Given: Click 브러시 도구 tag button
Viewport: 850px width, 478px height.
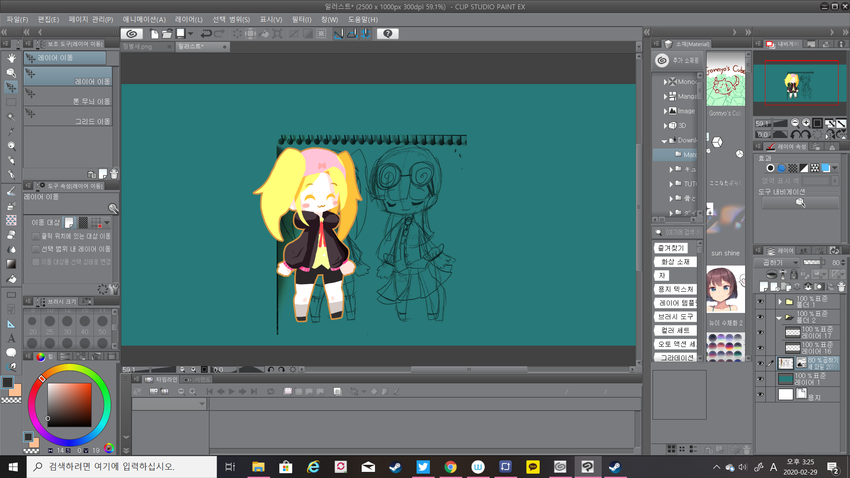Looking at the screenshot, I should click(x=675, y=316).
